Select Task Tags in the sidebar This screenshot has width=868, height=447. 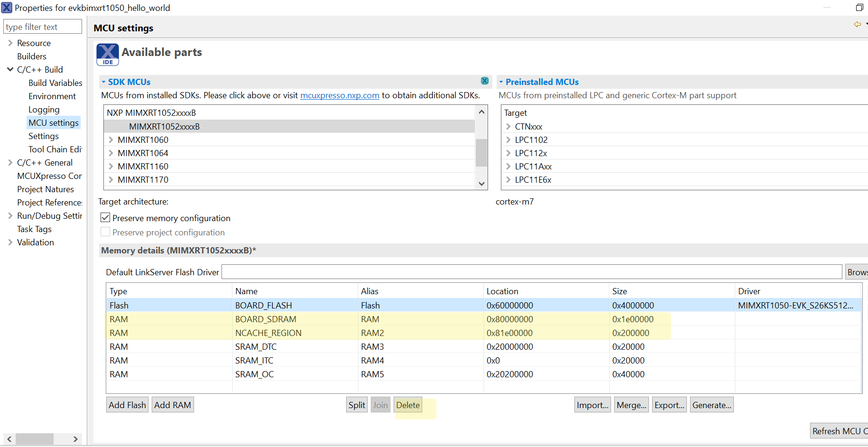tap(34, 229)
